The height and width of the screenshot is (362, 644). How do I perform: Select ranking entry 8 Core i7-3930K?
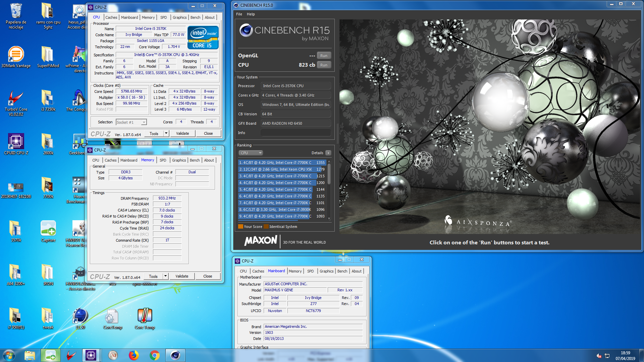click(x=282, y=209)
